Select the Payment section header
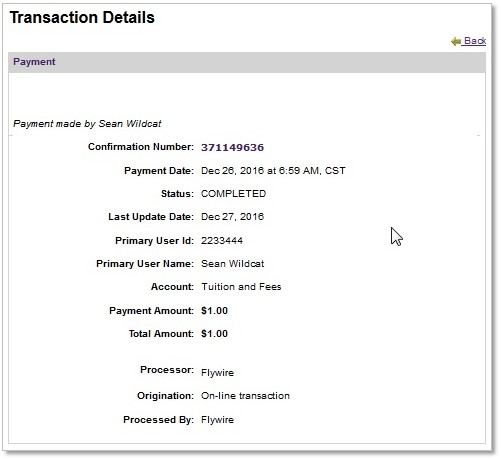This screenshot has height=460, width=501. (247, 62)
